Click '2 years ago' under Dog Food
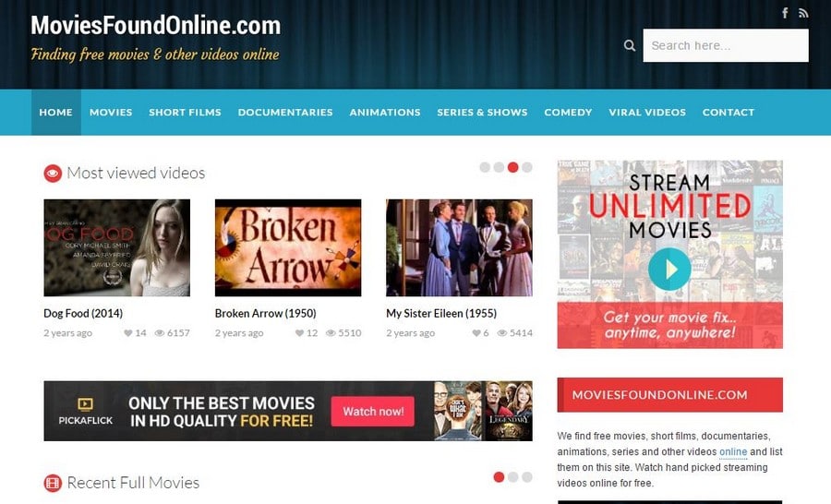Screen dimensions: 831x504 tap(67, 333)
